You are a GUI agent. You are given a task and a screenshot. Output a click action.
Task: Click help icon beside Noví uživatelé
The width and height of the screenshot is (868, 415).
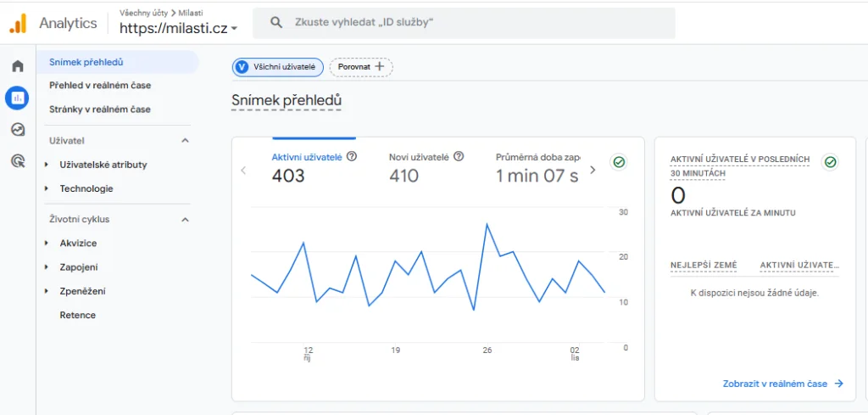(x=459, y=156)
